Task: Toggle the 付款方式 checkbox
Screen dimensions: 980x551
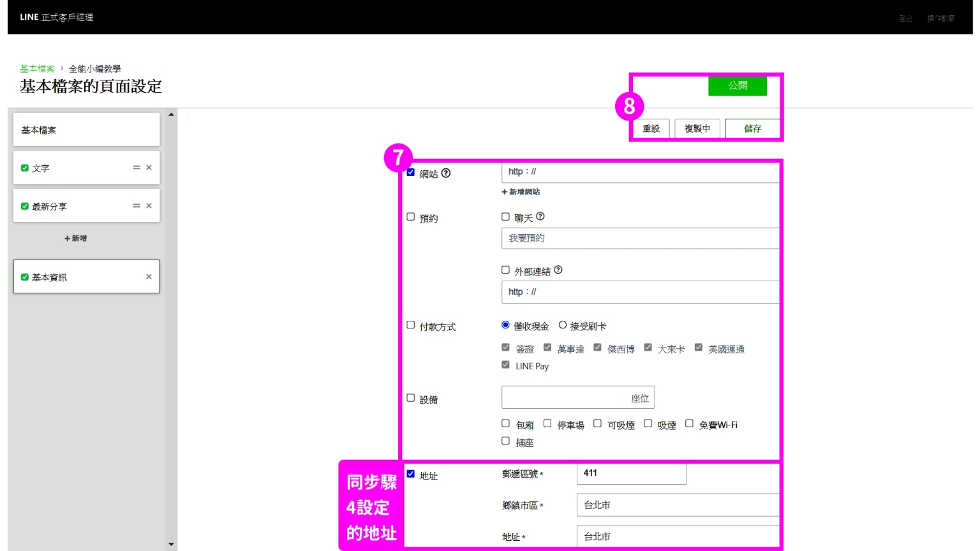Action: pos(411,325)
